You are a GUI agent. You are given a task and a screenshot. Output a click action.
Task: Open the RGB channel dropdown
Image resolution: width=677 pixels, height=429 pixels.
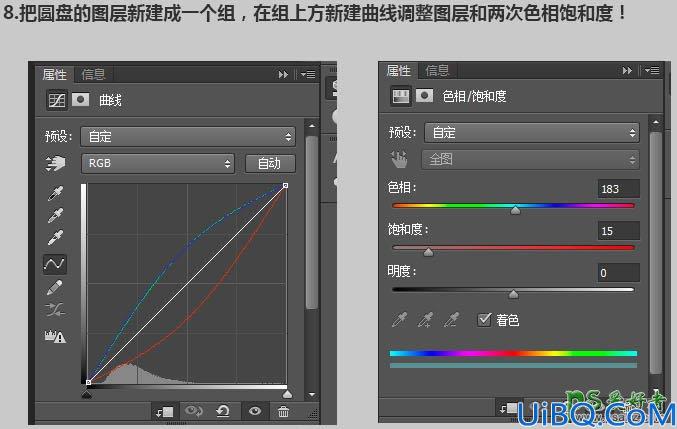click(158, 164)
